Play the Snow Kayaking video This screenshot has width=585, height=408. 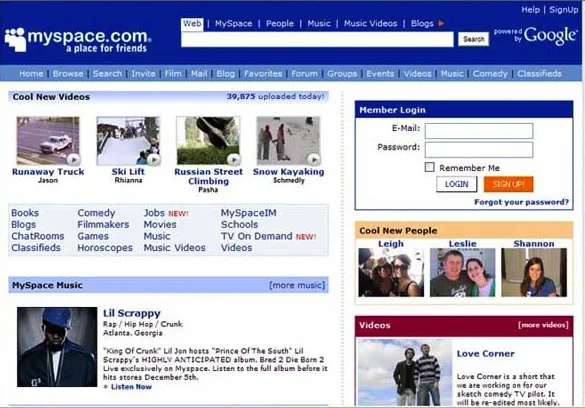[x=314, y=159]
